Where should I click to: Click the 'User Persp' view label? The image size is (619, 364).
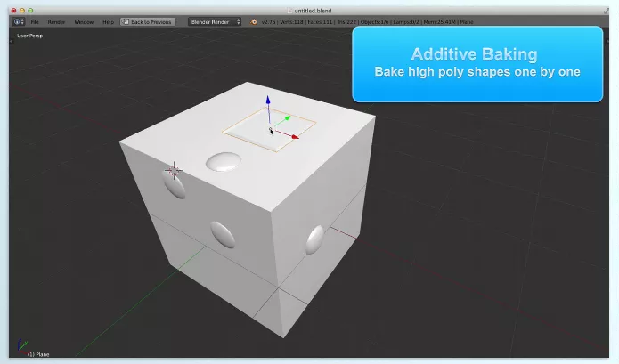pyautogui.click(x=29, y=36)
